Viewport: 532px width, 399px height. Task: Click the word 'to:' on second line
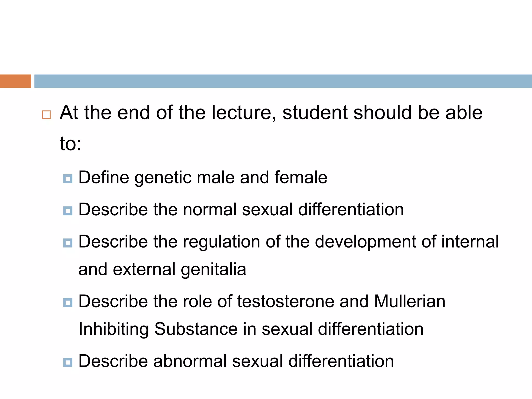coord(70,144)
